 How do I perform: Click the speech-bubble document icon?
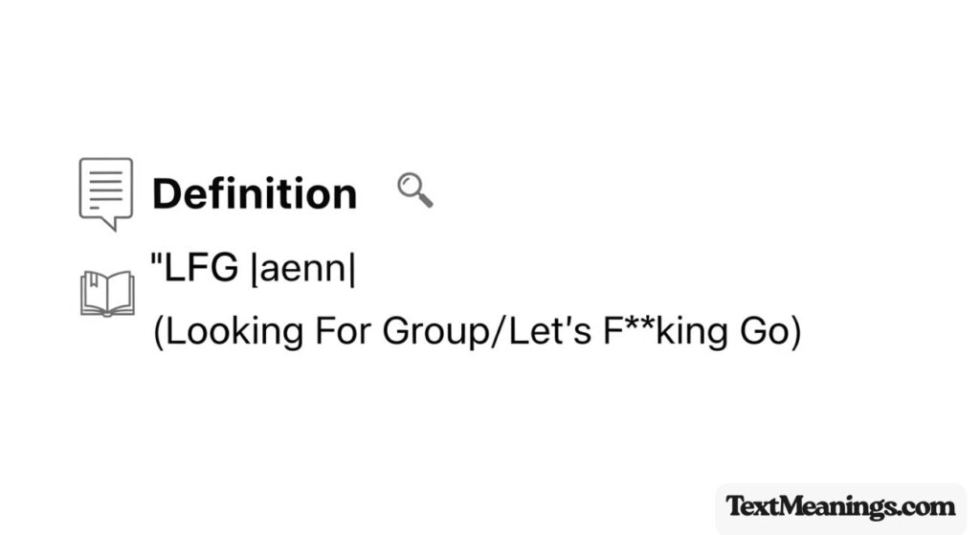(105, 192)
